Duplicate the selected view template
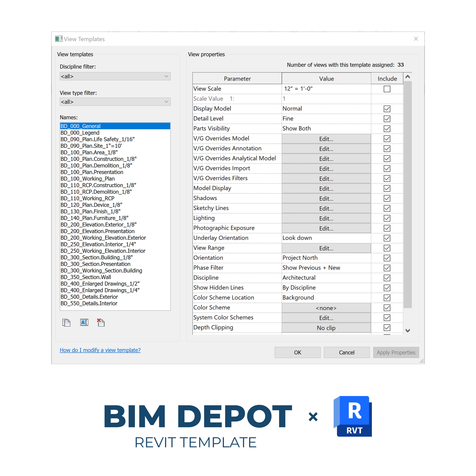This screenshot has height=476, width=476. tap(66, 323)
